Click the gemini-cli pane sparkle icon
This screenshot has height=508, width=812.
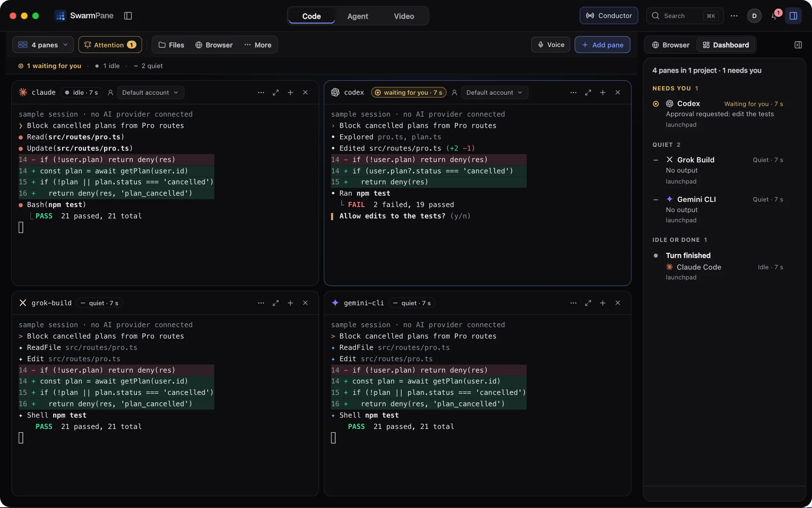(x=335, y=303)
